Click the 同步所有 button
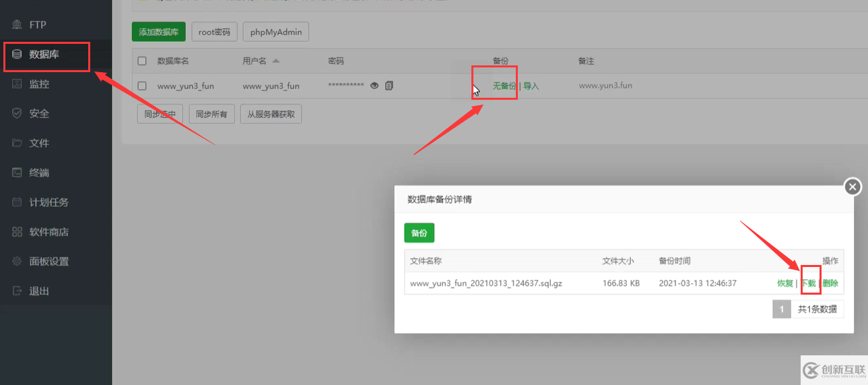Screen dimensions: 868x385 pos(211,115)
